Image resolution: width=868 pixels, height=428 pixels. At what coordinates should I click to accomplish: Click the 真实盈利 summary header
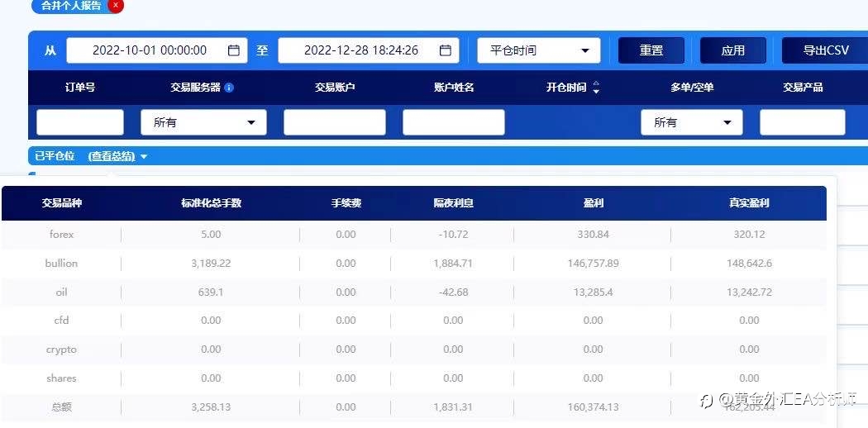click(749, 203)
